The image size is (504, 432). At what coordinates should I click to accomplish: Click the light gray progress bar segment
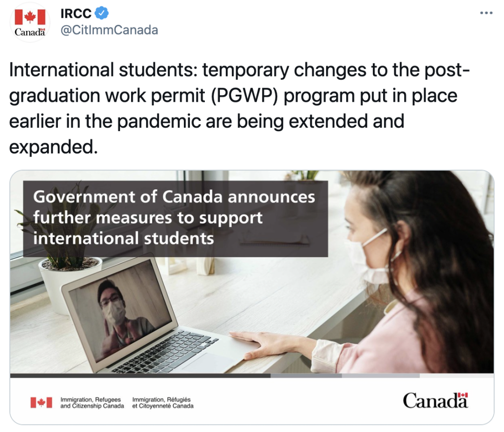(381, 376)
